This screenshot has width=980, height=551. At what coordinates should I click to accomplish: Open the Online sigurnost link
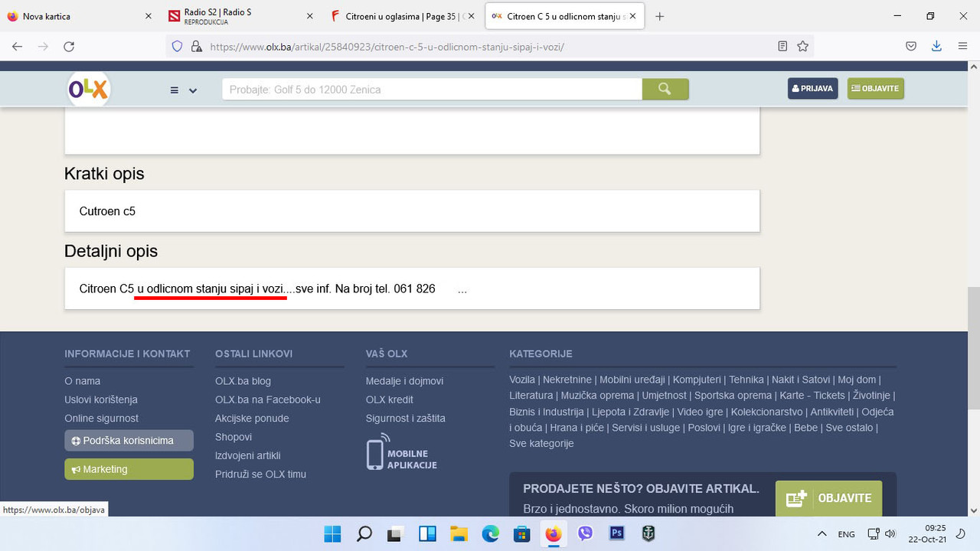click(102, 419)
